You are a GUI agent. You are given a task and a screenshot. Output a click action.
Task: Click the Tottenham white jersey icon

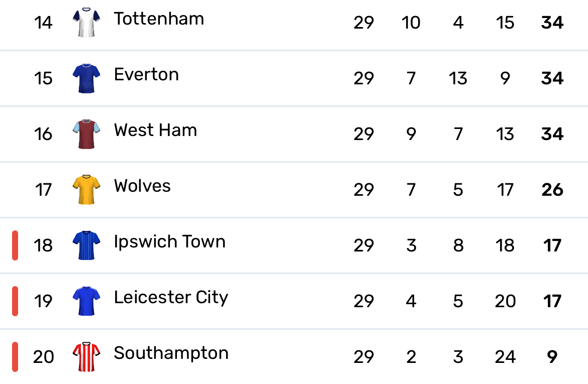coord(86,23)
